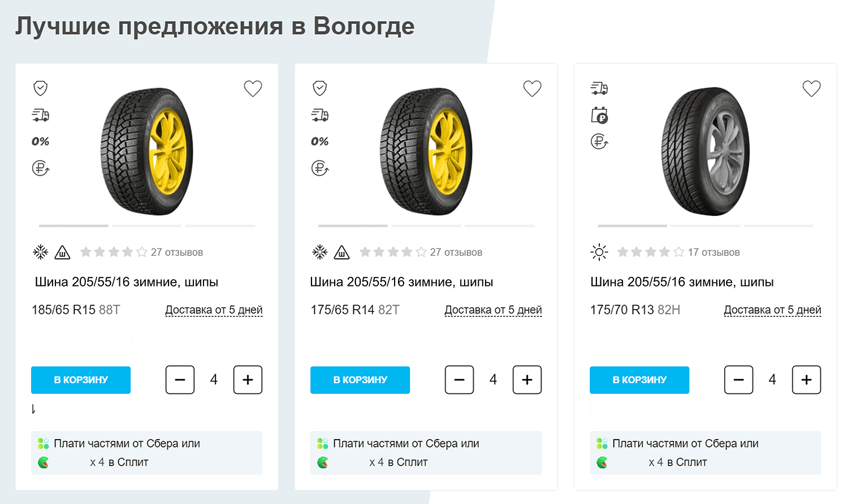This screenshot has width=848, height=504.
Task: Decrease quantity on 175/65 R14 card
Action: [459, 380]
